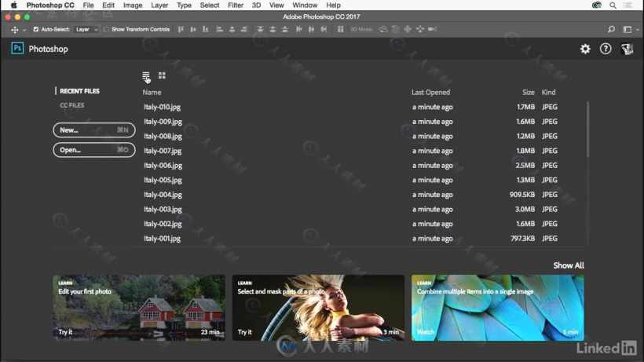Open the Filter menu

tap(236, 5)
